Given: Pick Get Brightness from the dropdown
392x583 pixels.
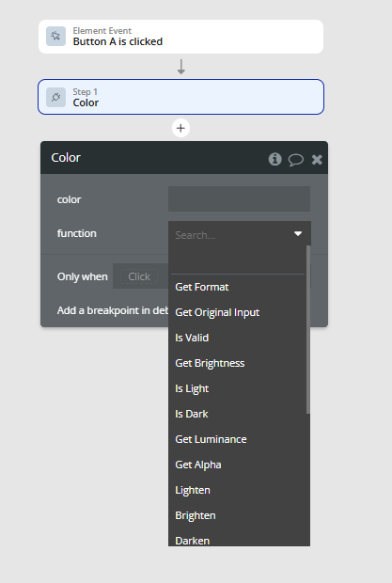Looking at the screenshot, I should (210, 363).
